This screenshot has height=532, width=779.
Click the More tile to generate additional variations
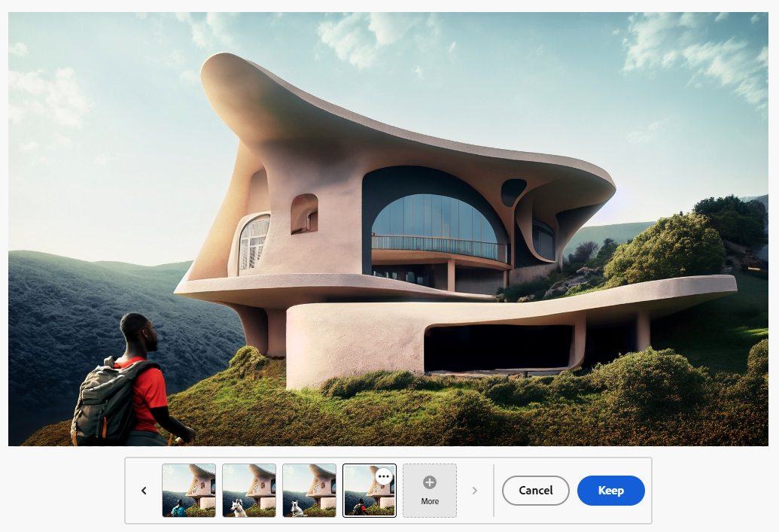429,491
